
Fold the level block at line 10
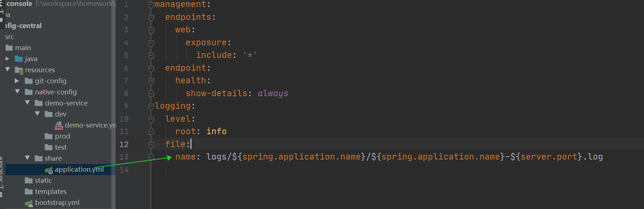(151, 119)
